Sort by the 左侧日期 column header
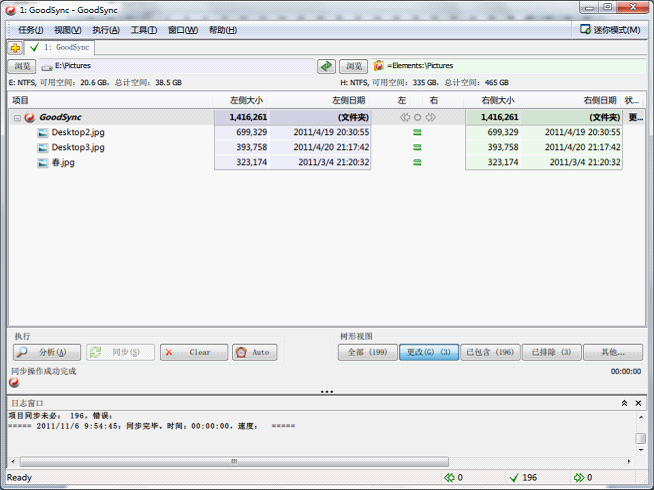 [319, 100]
